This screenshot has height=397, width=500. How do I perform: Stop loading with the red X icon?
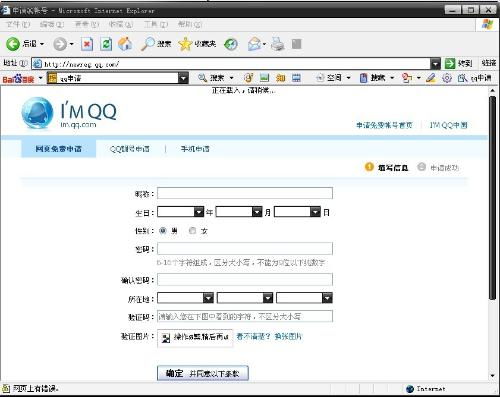(87, 44)
